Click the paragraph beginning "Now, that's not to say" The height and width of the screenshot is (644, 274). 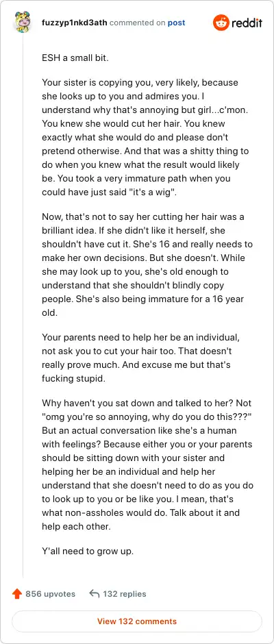(x=147, y=265)
